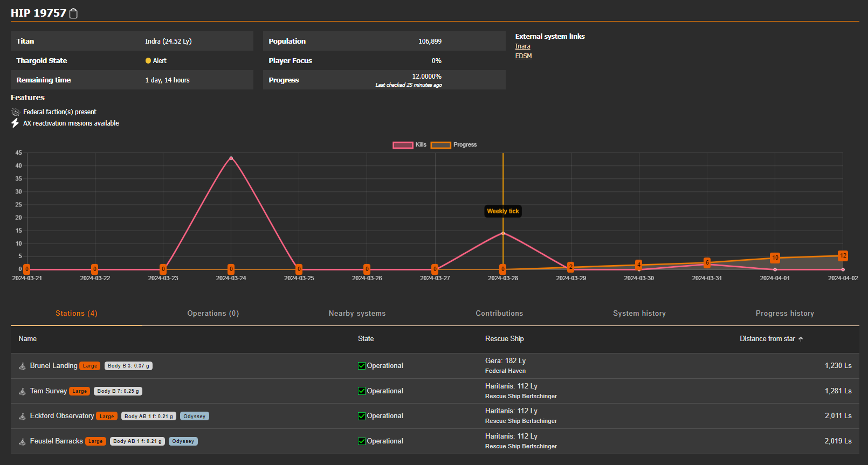Image resolution: width=868 pixels, height=465 pixels.
Task: Sort by Distance from star header
Action: [767, 339]
